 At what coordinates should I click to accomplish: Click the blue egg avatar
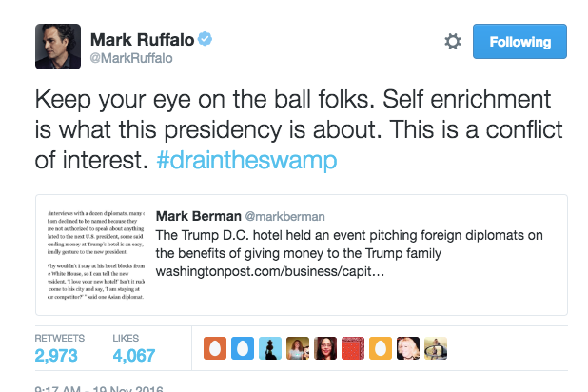[x=242, y=348]
